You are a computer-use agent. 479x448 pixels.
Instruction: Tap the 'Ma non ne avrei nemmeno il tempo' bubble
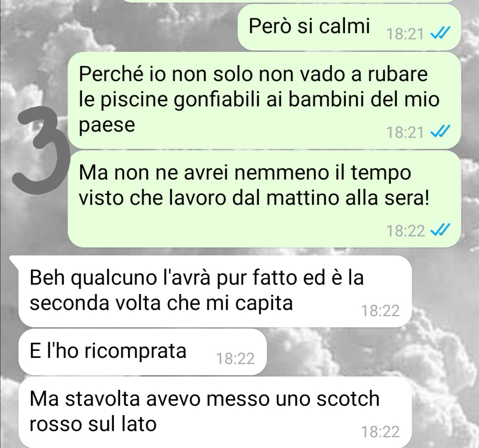point(264,199)
